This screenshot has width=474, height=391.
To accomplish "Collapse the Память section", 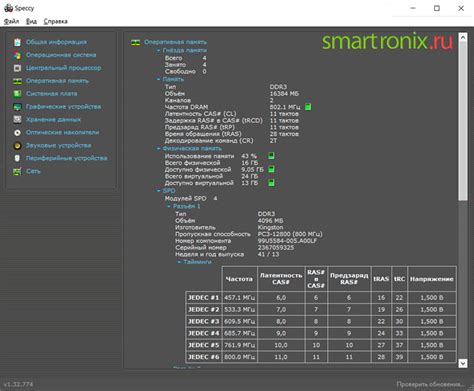I will coord(159,79).
